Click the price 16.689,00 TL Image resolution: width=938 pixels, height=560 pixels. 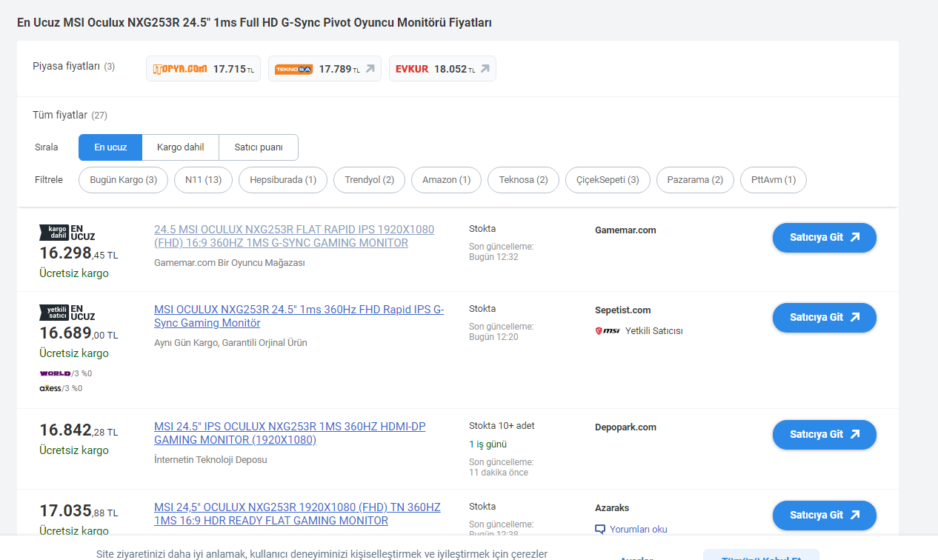[79, 334]
